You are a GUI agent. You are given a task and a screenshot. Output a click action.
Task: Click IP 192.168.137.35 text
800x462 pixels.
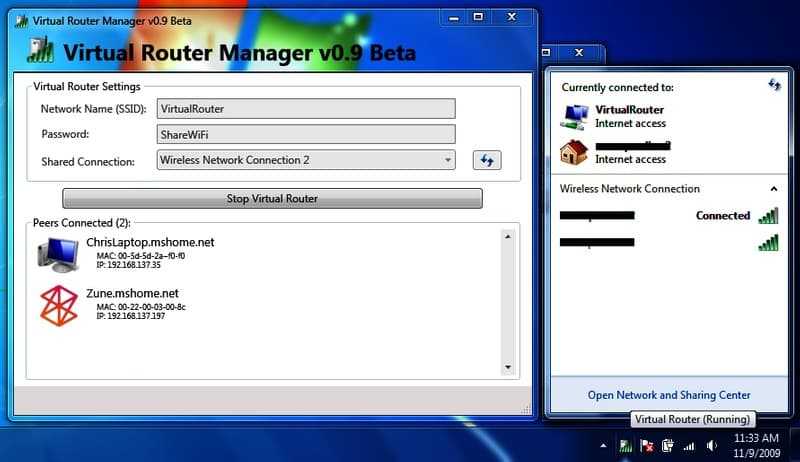point(129,265)
